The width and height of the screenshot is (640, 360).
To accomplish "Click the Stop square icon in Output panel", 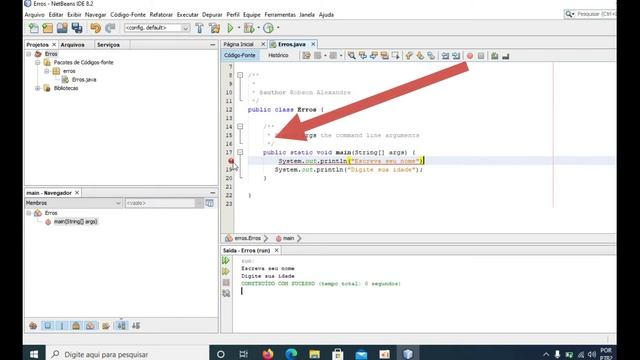I will (x=226, y=282).
